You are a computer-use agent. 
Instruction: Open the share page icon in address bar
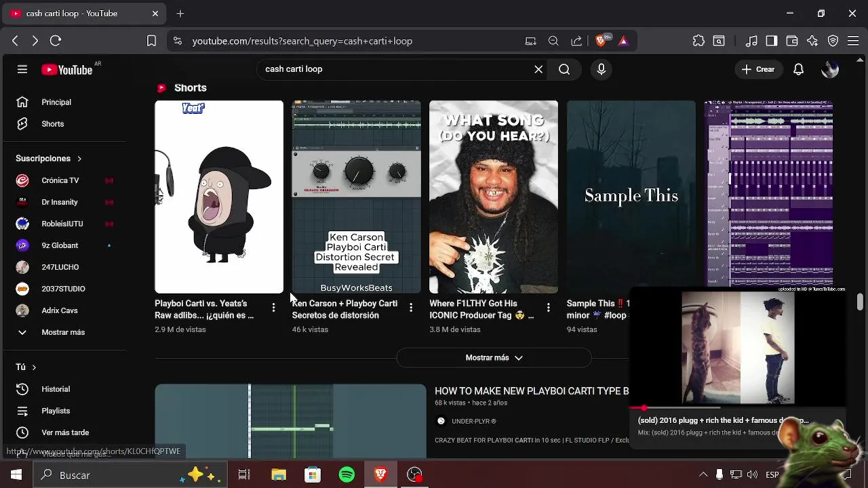tap(576, 41)
